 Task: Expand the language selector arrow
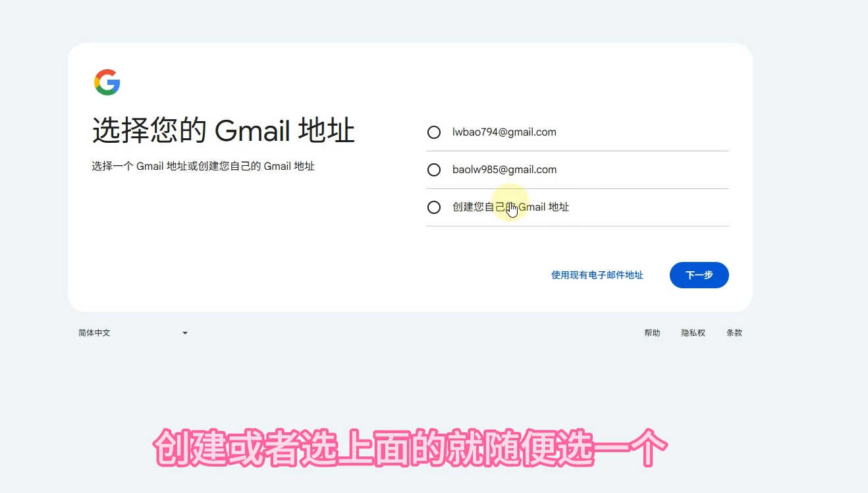click(x=185, y=333)
